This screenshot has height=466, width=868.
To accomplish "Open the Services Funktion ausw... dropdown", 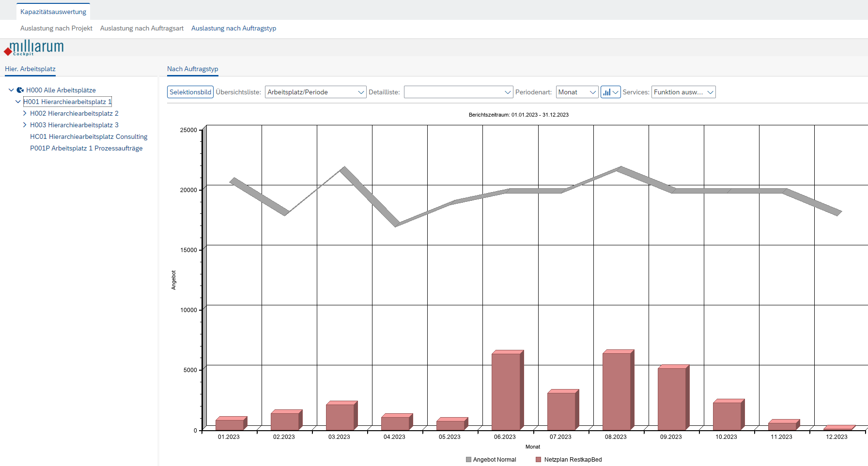I will [x=683, y=92].
